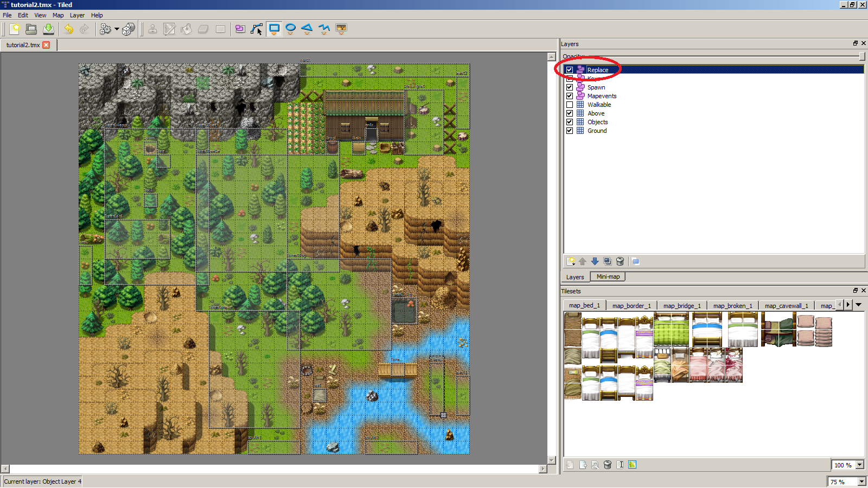Toggle visibility of the Above layer
Image resolution: width=868 pixels, height=488 pixels.
570,113
